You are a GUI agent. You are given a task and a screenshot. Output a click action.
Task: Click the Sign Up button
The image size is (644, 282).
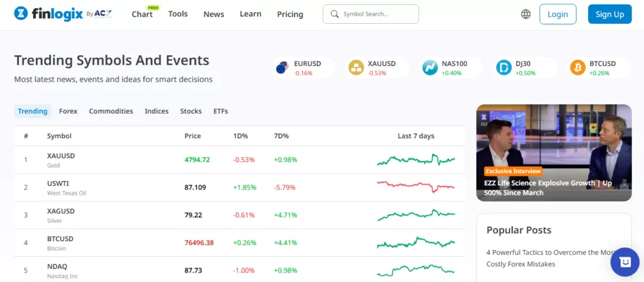pos(609,14)
